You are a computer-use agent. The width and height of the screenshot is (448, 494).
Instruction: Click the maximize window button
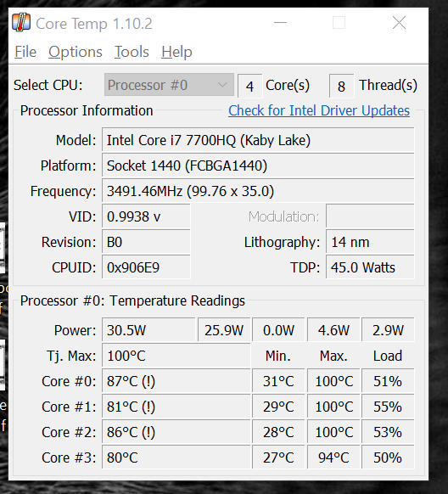click(x=339, y=23)
